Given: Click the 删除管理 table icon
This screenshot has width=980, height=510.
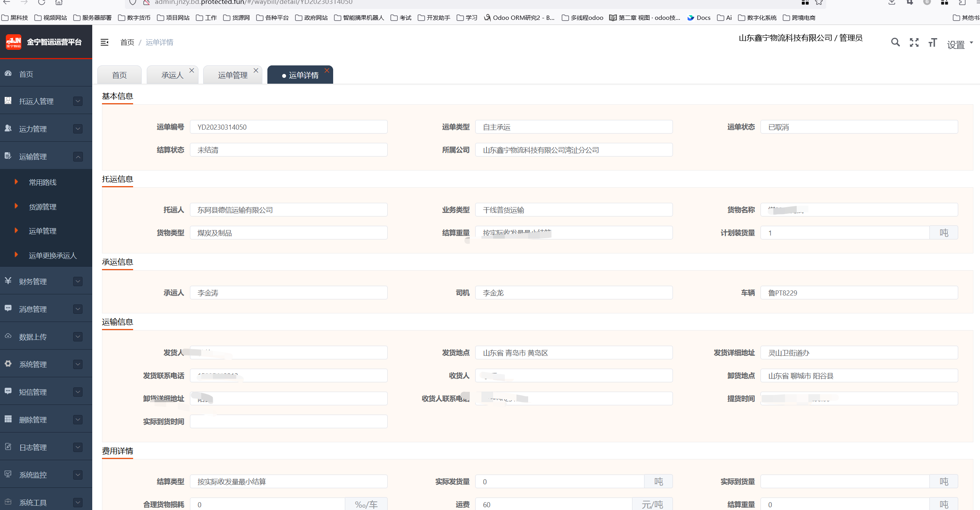Looking at the screenshot, I should pyautogui.click(x=8, y=419).
